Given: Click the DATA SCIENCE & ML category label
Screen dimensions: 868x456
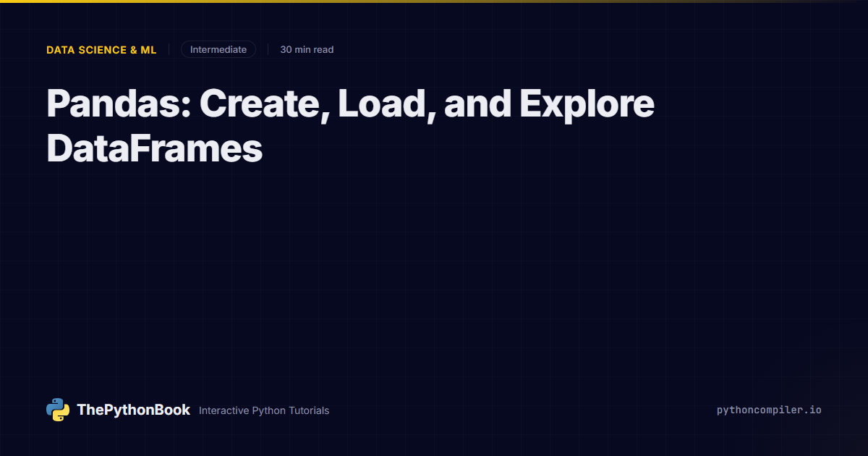Looking at the screenshot, I should tap(101, 50).
